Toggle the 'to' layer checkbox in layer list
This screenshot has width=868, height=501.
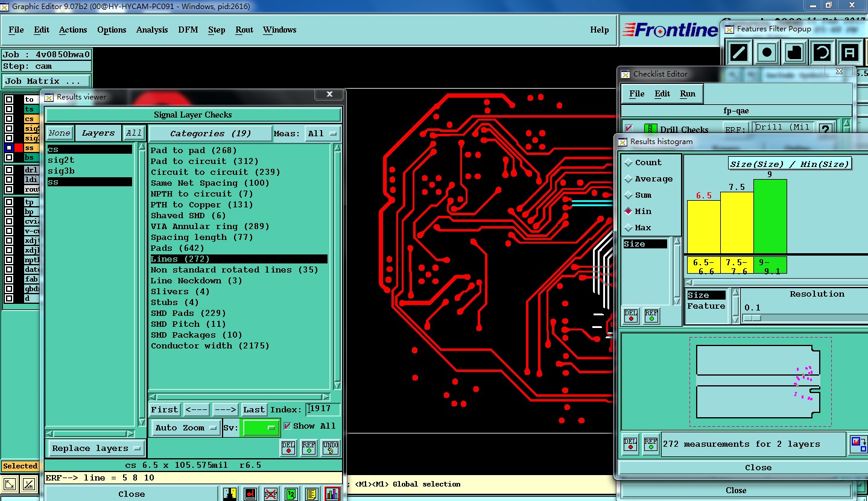click(x=9, y=99)
